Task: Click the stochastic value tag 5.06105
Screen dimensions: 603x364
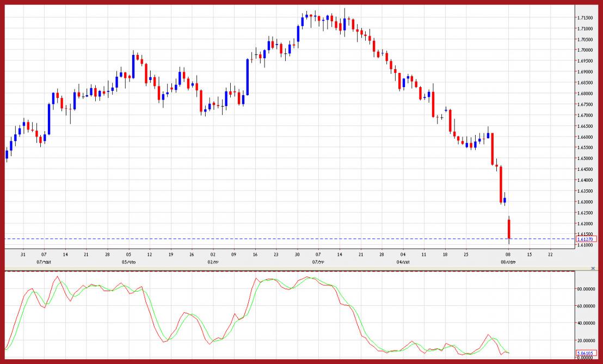Action: (586, 353)
